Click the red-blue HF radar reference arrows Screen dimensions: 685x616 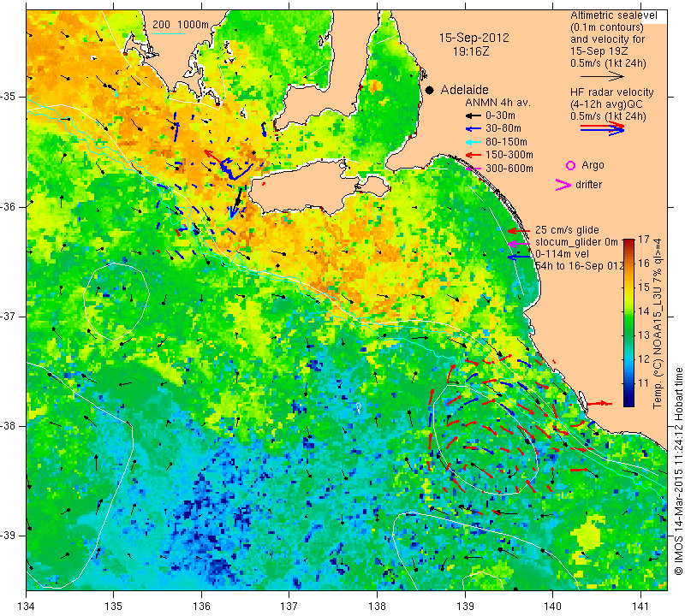coord(602,127)
